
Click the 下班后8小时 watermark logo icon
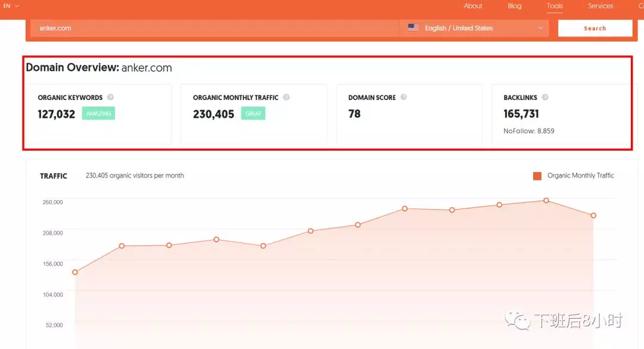pyautogui.click(x=518, y=319)
